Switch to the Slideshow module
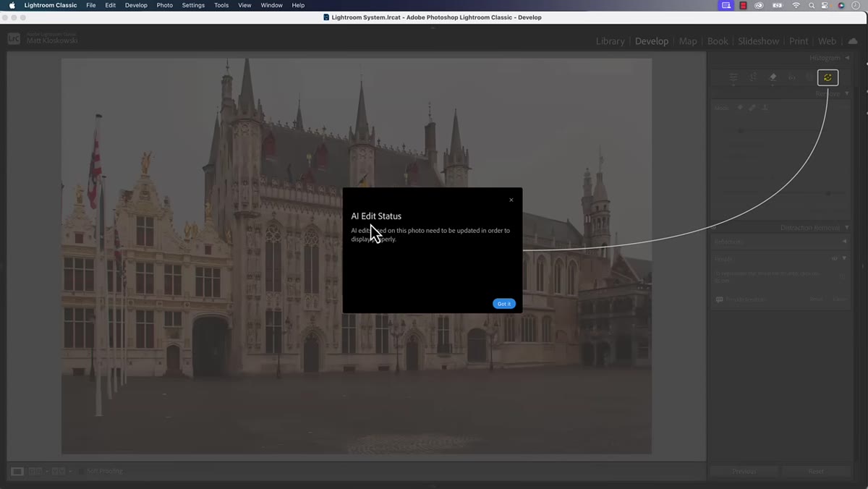 (759, 41)
